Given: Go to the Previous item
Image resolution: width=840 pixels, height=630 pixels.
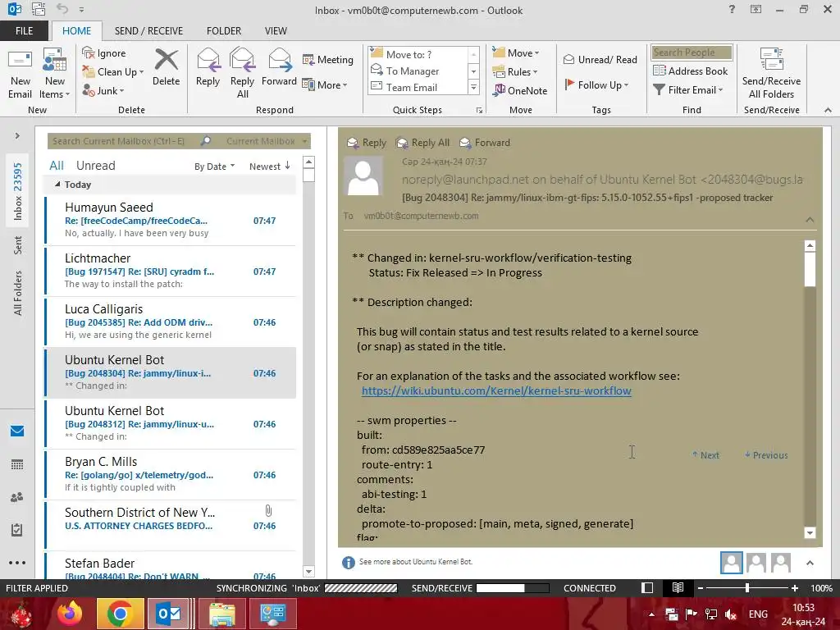Looking at the screenshot, I should [766, 454].
